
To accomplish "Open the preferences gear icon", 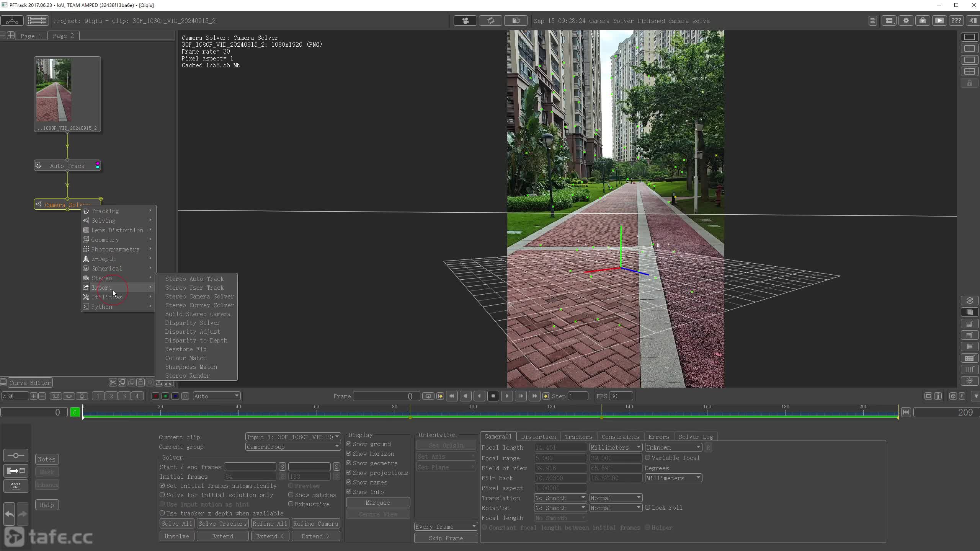I will [x=906, y=21].
